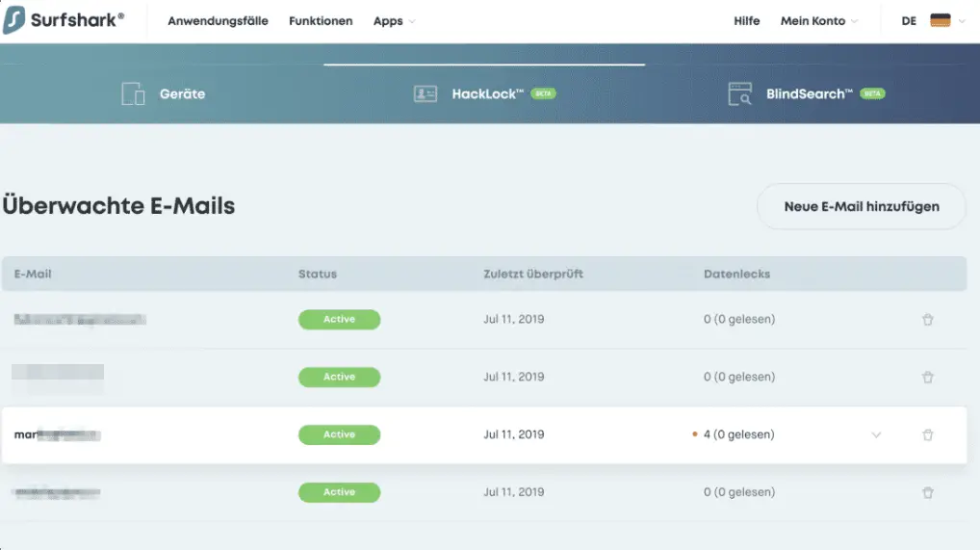Viewport: 980px width, 550px height.
Task: Click '4 (0 gelesen)' leak count
Action: [x=738, y=434]
